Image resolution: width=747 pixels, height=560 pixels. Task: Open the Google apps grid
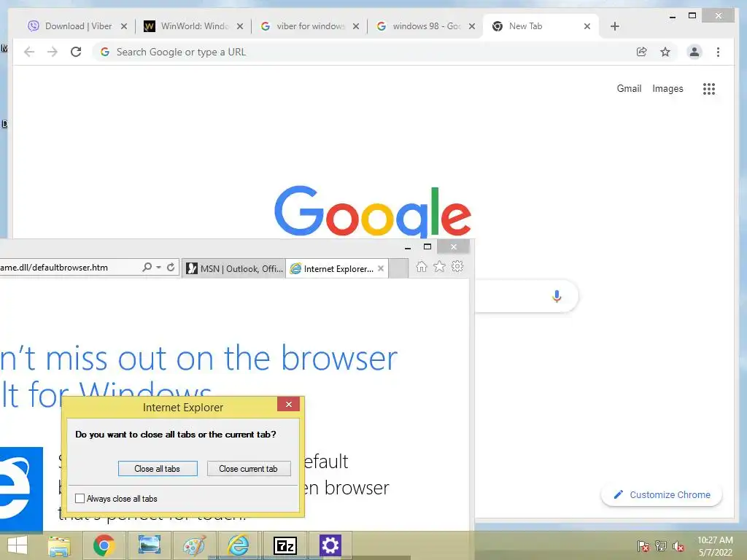point(709,88)
